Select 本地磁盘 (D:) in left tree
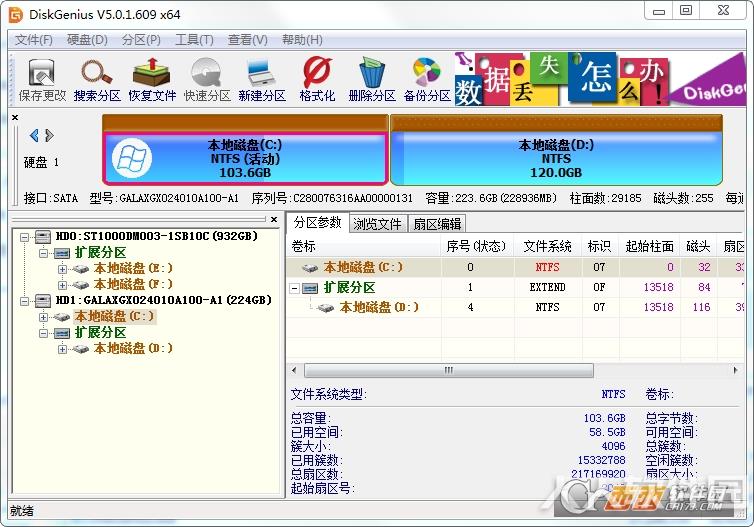 [133, 348]
